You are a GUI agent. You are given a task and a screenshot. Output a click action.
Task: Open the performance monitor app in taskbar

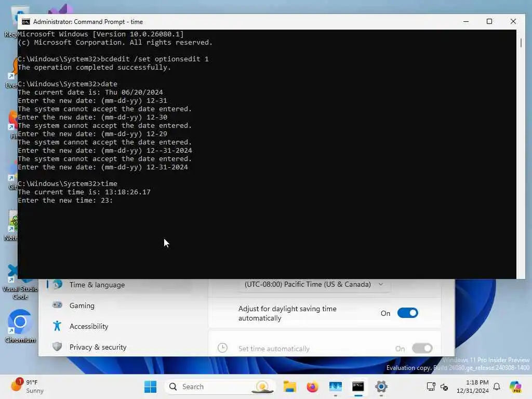click(335, 387)
